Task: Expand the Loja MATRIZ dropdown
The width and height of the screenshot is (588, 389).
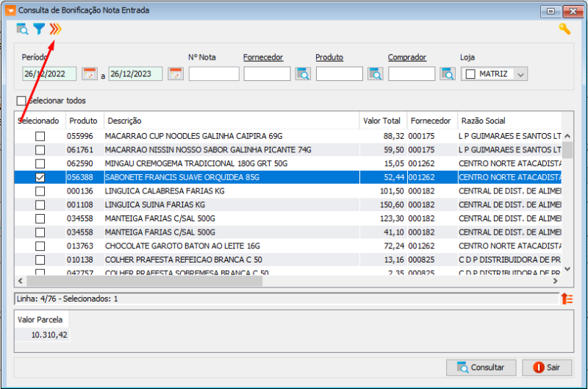Action: tap(520, 74)
